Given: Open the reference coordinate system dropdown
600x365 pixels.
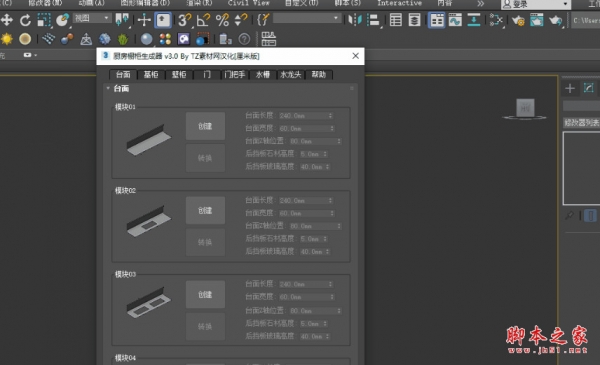Looking at the screenshot, I should tap(92, 18).
